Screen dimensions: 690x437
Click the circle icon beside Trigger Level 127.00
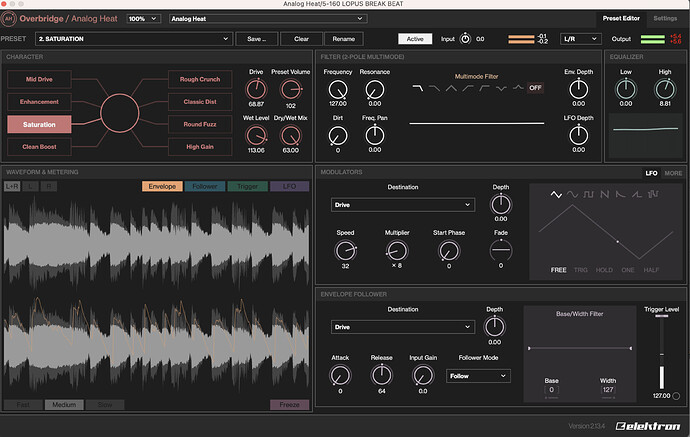tap(676, 396)
